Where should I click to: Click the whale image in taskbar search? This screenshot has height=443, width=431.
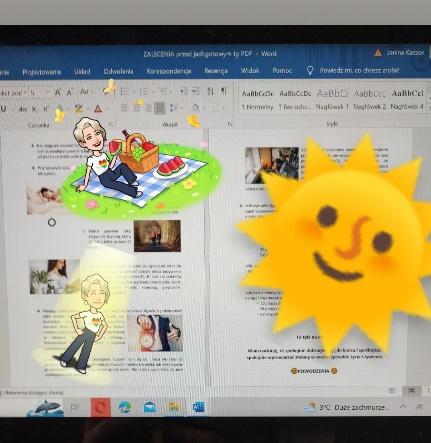point(45,408)
